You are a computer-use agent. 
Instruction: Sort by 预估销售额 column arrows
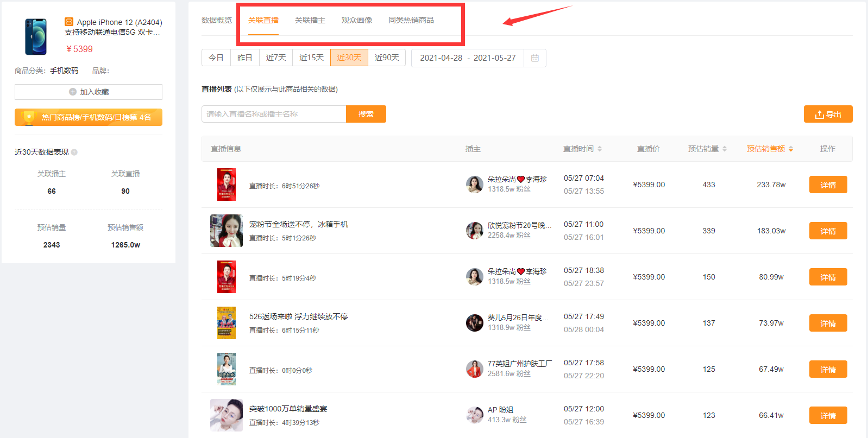(x=791, y=149)
